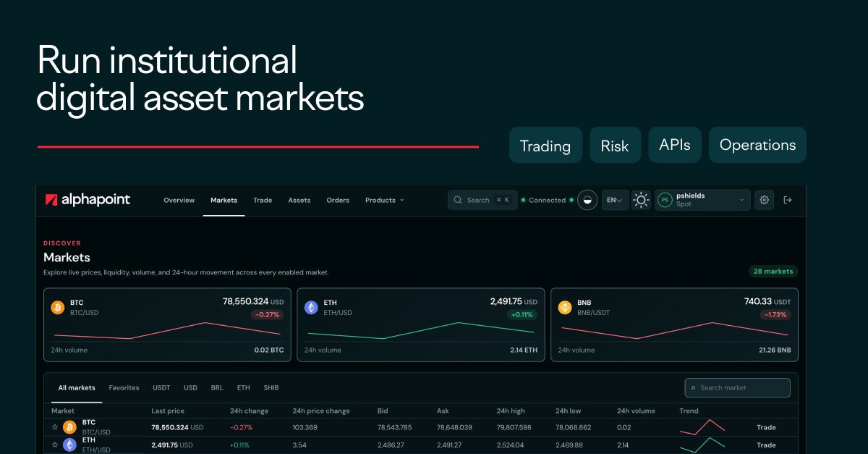Switch to the All markets tab
The width and height of the screenshot is (868, 454).
coord(77,387)
